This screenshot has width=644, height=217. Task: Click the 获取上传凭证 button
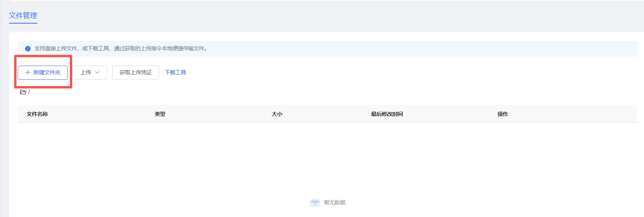coord(135,73)
